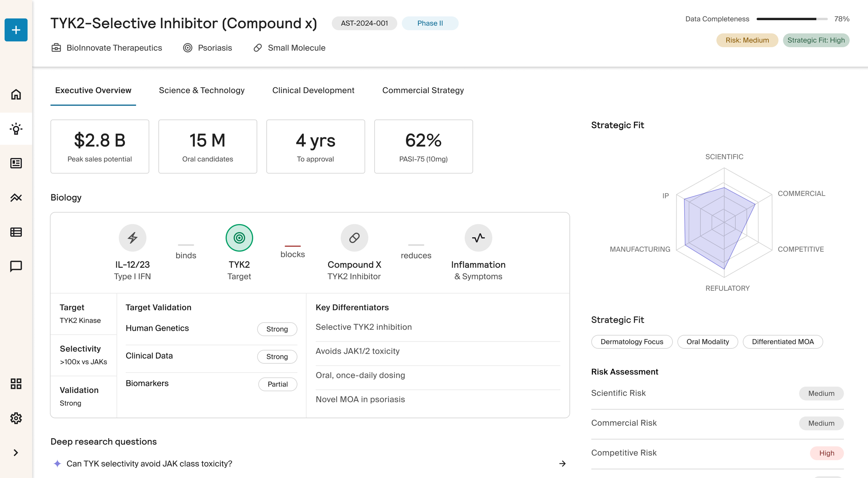The height and width of the screenshot is (478, 868).
Task: Open the newspaper icon in sidebar
Action: point(16,163)
